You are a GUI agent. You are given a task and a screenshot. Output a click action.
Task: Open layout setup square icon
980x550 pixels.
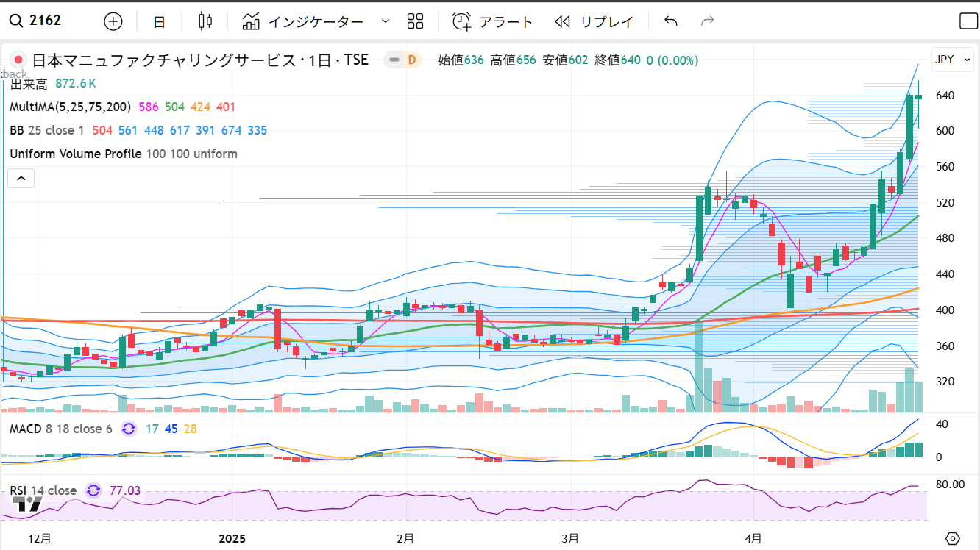point(968,21)
